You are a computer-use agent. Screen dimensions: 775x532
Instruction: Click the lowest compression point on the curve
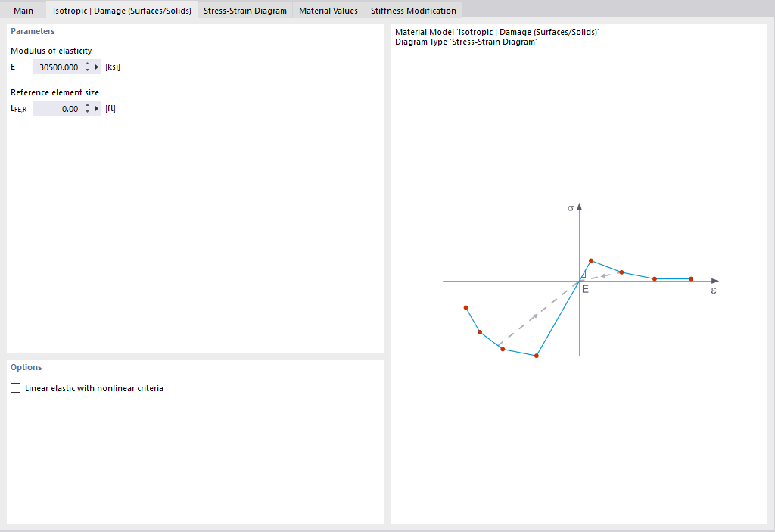coord(537,356)
